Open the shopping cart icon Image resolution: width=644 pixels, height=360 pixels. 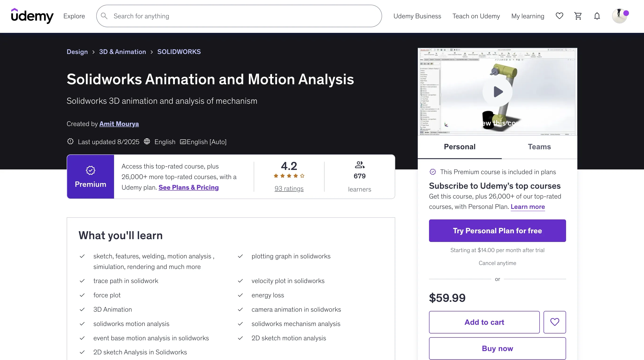pyautogui.click(x=578, y=16)
